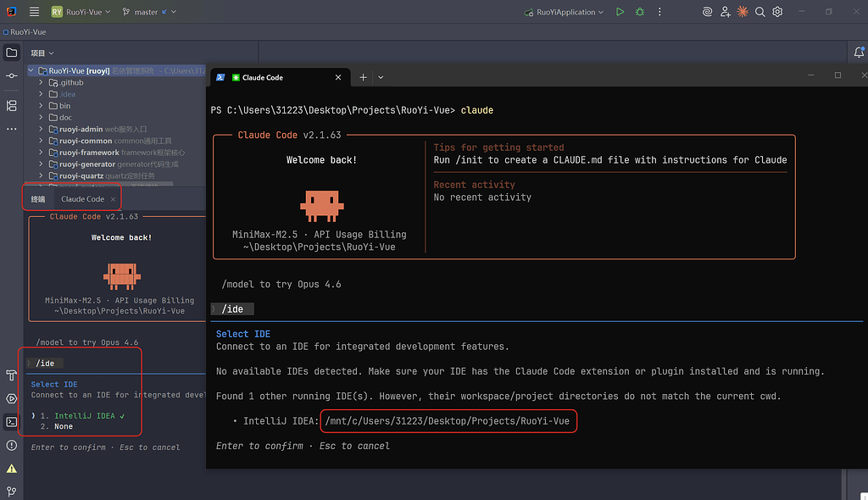Close the Claude Code IDE terminal tab
Viewport: 868px width, 500px height.
click(x=113, y=199)
